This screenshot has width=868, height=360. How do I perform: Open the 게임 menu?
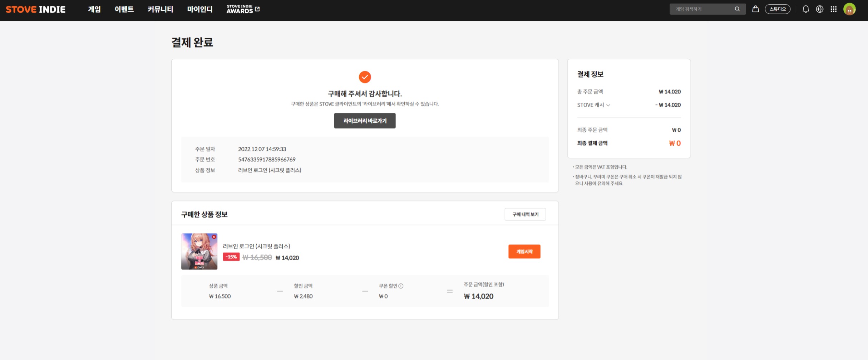pyautogui.click(x=94, y=9)
